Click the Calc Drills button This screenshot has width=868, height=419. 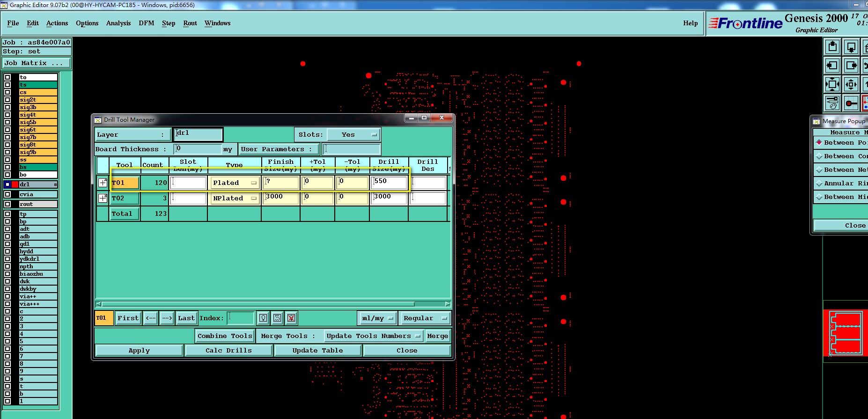click(228, 350)
